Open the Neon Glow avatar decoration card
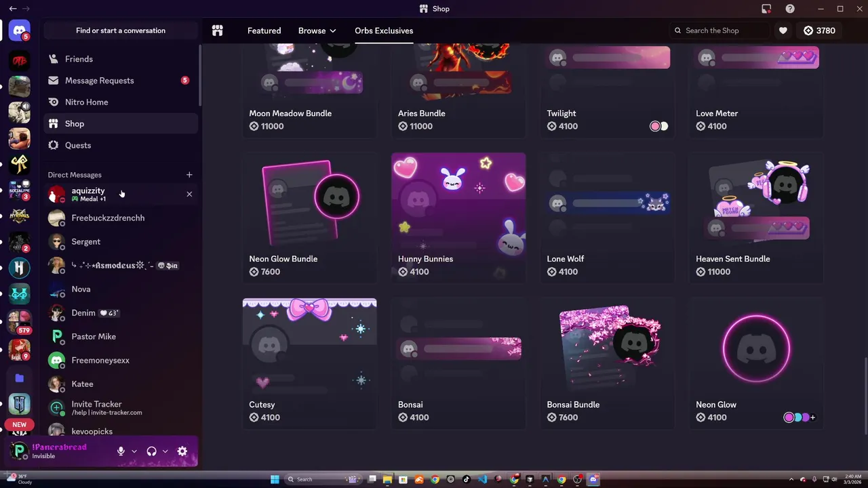 pos(756,363)
